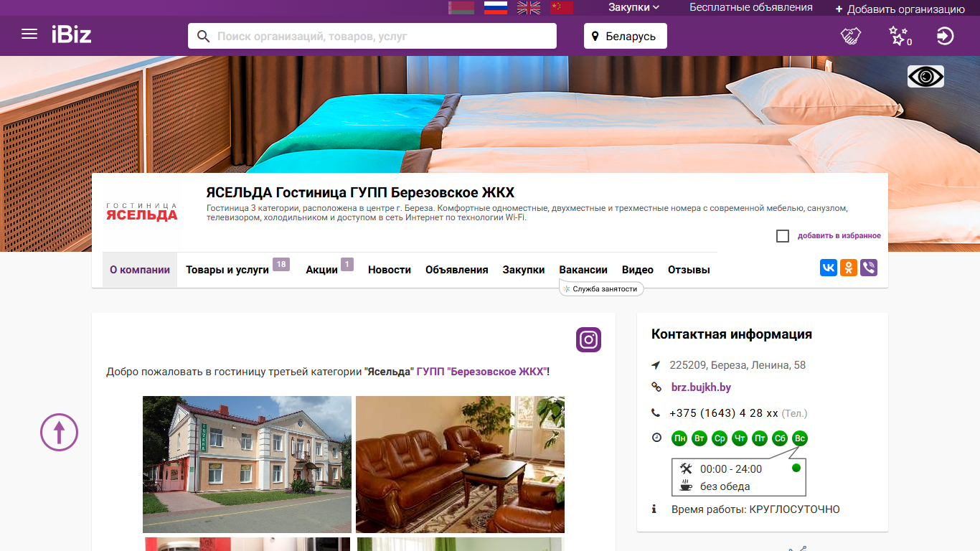The height and width of the screenshot is (551, 980).
Task: Click the address location arrow icon
Action: 656,365
